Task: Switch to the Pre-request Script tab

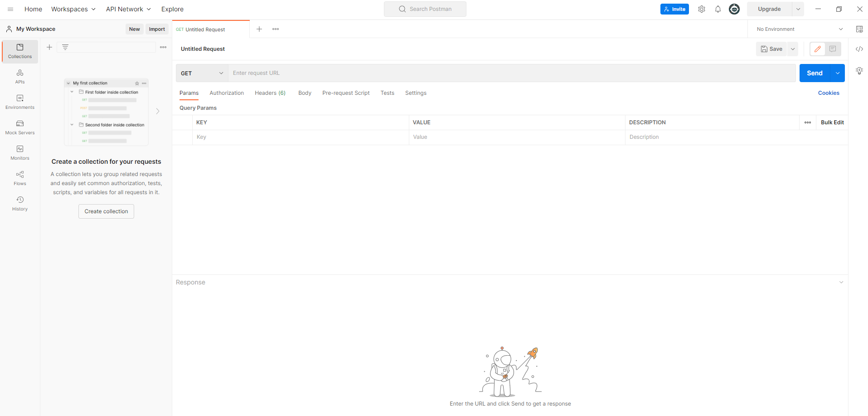Action: click(346, 93)
